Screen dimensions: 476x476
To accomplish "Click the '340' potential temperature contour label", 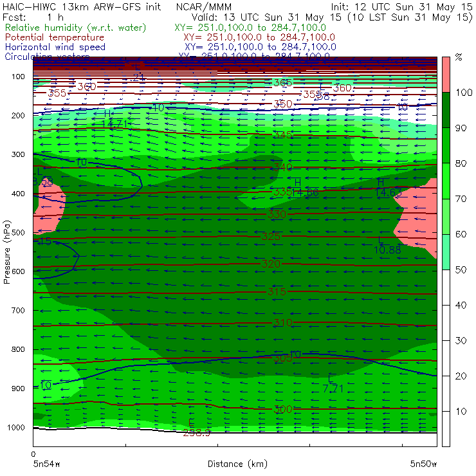I will [x=283, y=167].
